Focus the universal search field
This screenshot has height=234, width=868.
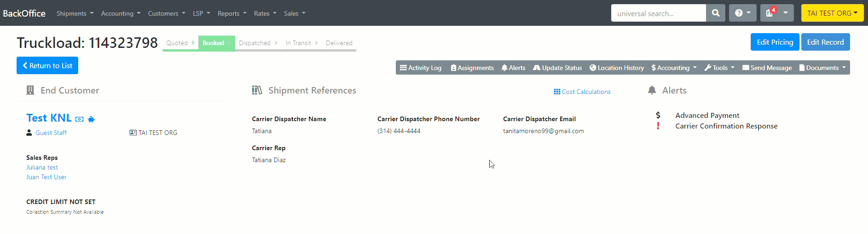coord(658,13)
